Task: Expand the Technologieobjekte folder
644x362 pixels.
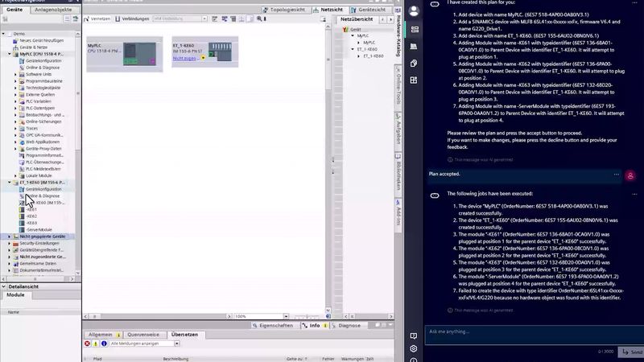Action: (15, 88)
